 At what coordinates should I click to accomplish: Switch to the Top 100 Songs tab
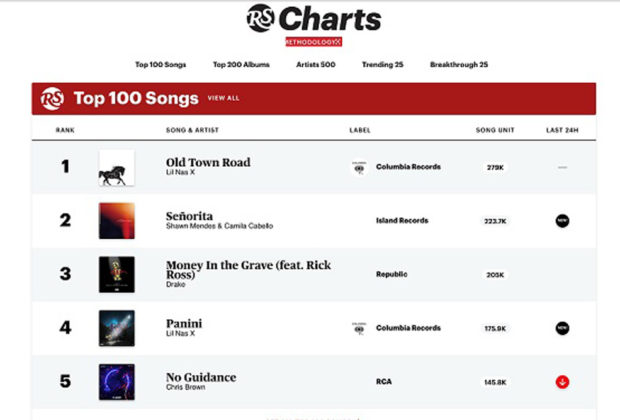tap(161, 65)
